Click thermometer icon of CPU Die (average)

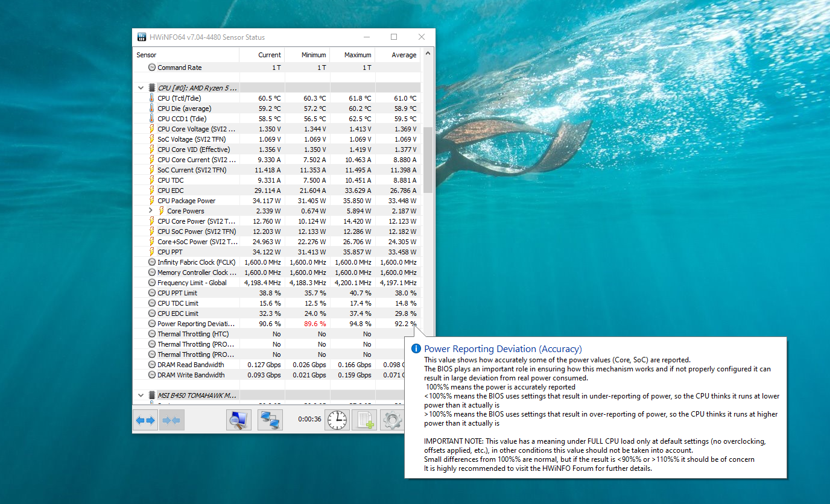pyautogui.click(x=151, y=109)
